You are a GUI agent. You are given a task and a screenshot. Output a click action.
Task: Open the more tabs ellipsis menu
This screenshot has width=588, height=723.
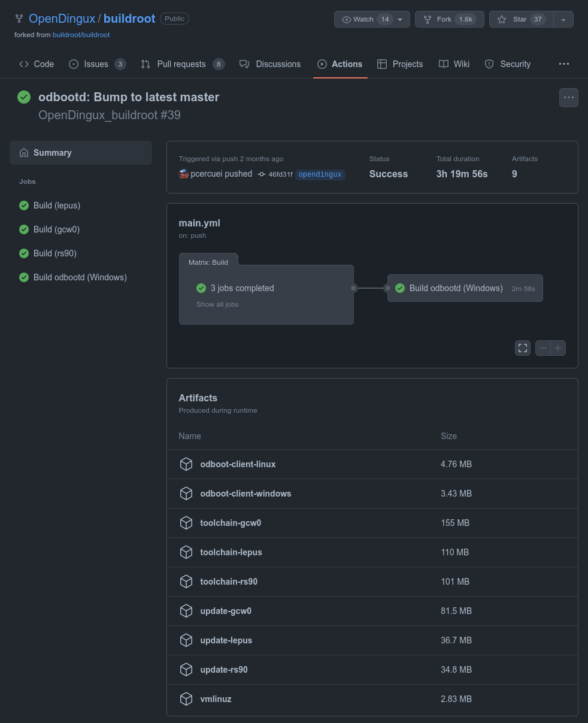pyautogui.click(x=564, y=64)
